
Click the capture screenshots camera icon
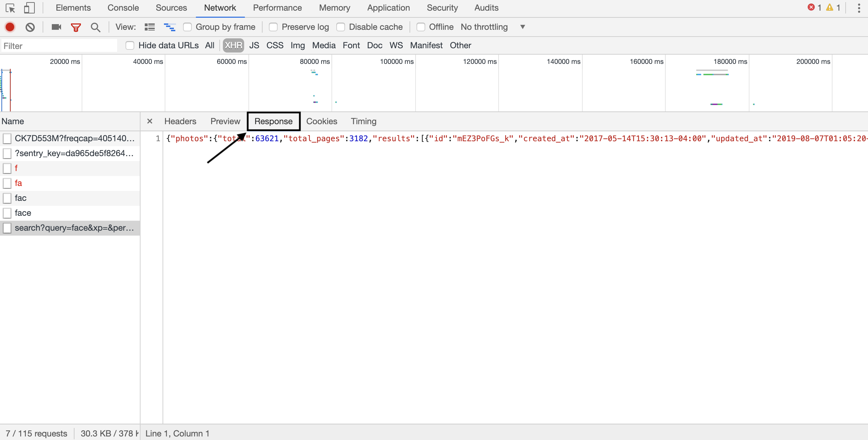[x=56, y=27]
